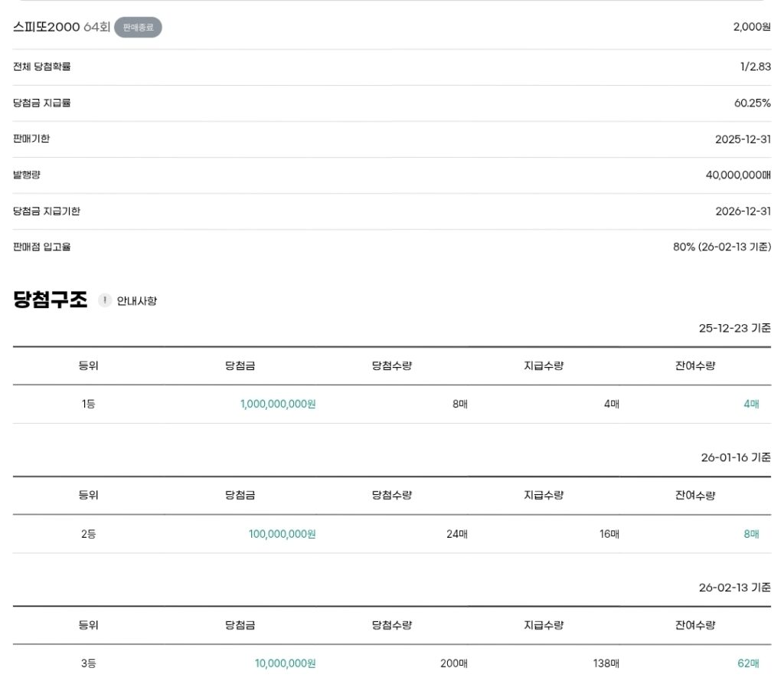Click the 1등 remaining count 4매 in green

click(751, 405)
